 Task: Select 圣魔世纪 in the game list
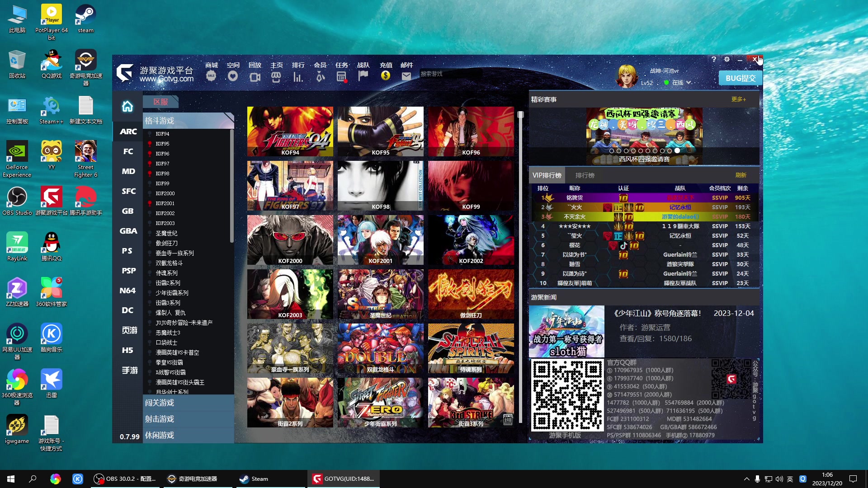[x=166, y=233]
